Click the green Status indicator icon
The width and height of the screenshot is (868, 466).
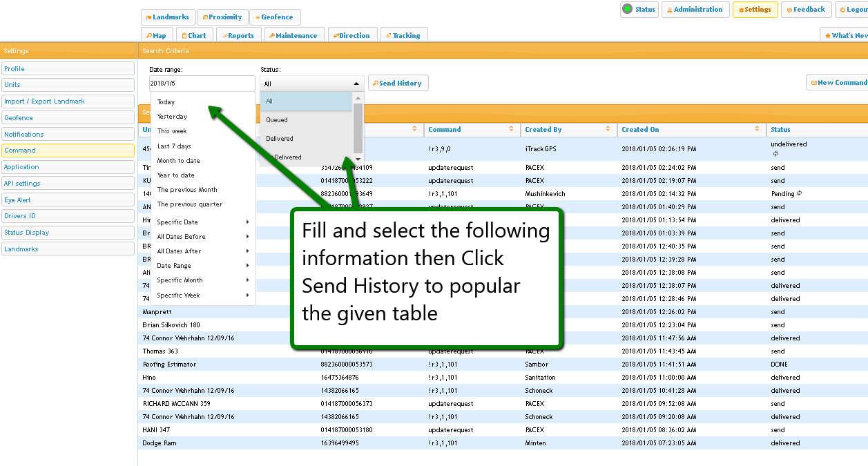(627, 9)
